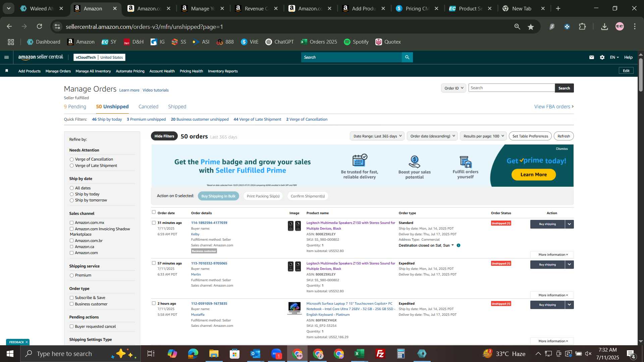Select the Verge of Late Shipment radio button

pyautogui.click(x=71, y=166)
